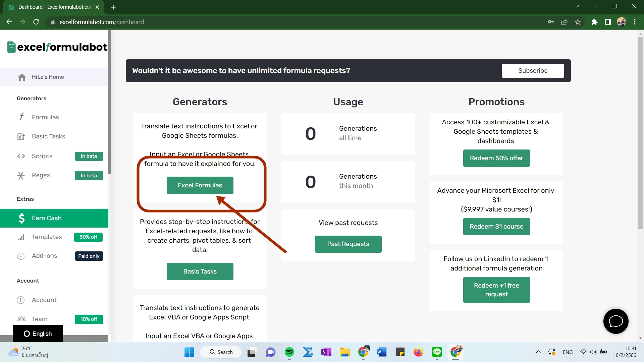The width and height of the screenshot is (644, 362).
Task: Click the Templates bar chart icon
Action: click(x=21, y=237)
